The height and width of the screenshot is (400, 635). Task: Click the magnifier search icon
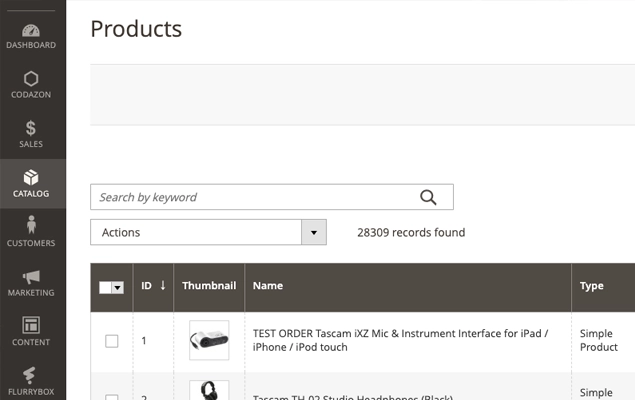pyautogui.click(x=428, y=197)
